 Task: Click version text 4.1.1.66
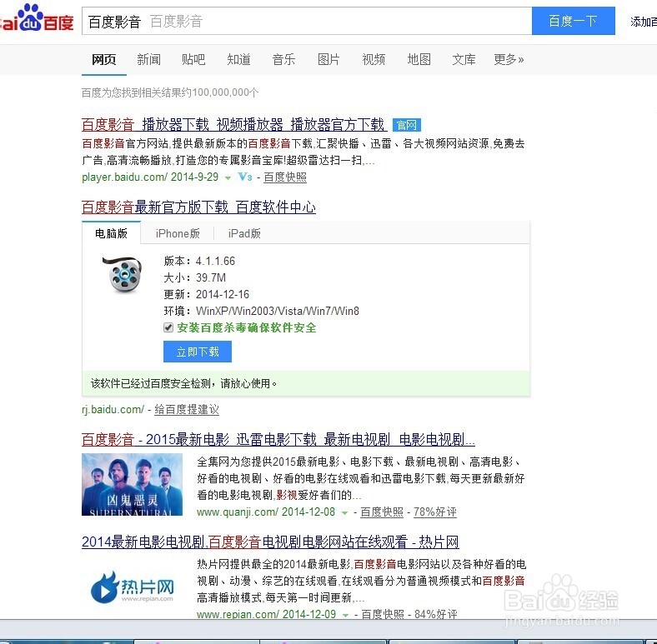pyautogui.click(x=215, y=262)
